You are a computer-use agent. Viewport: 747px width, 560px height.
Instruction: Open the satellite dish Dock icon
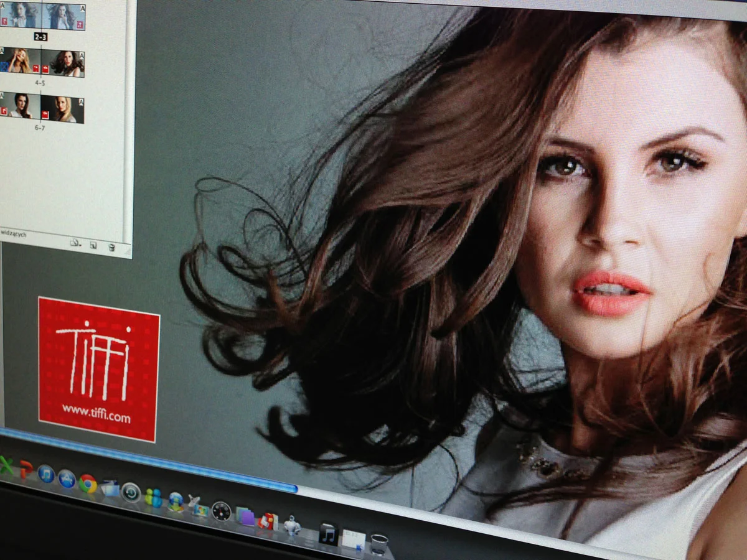tap(199, 506)
